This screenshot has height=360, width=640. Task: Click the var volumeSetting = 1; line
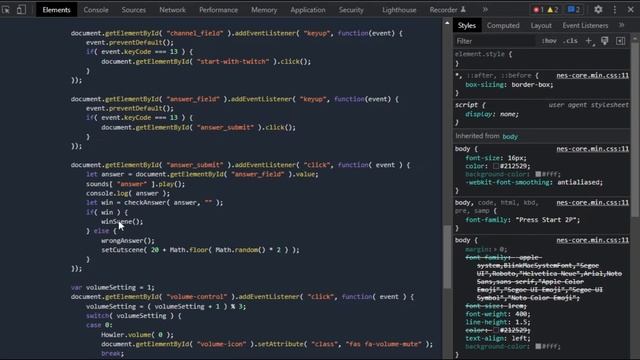click(x=112, y=287)
